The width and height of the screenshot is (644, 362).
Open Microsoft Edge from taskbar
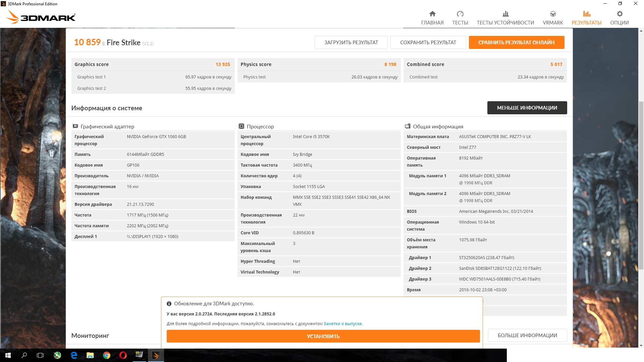pos(74,355)
